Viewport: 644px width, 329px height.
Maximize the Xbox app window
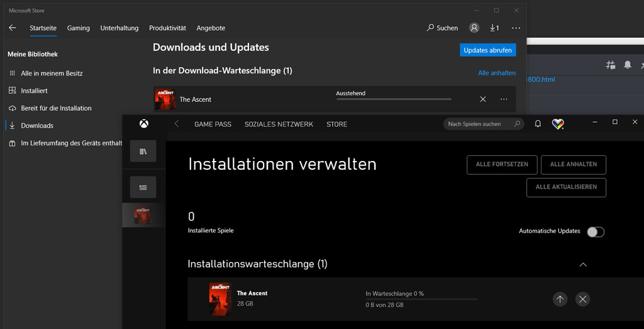point(615,122)
